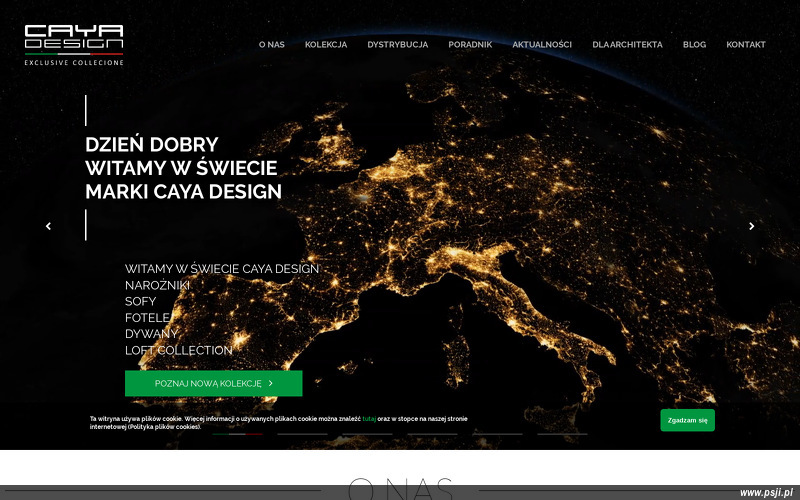Click the active tricolor slide indicator bar
800x500 pixels.
pos(237,434)
